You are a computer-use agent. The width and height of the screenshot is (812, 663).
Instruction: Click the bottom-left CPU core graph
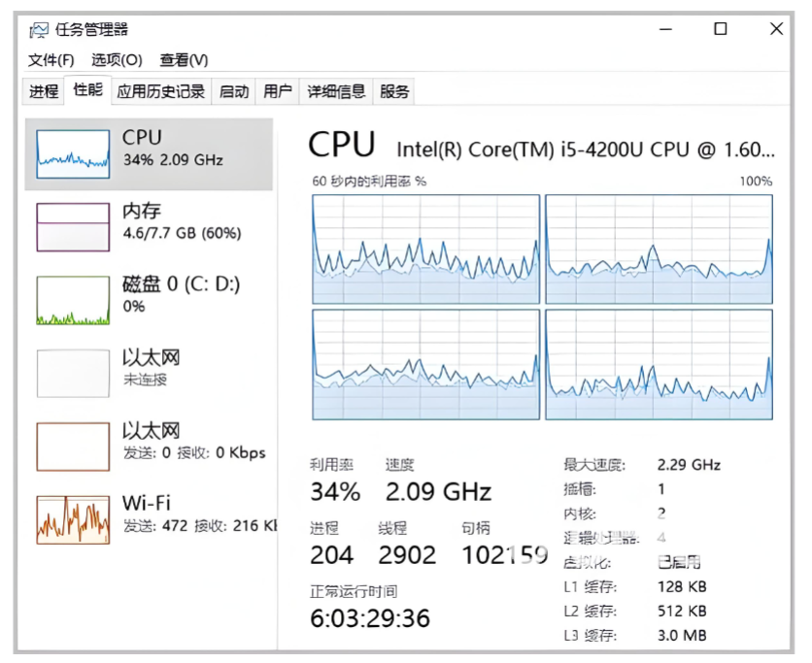(425, 365)
